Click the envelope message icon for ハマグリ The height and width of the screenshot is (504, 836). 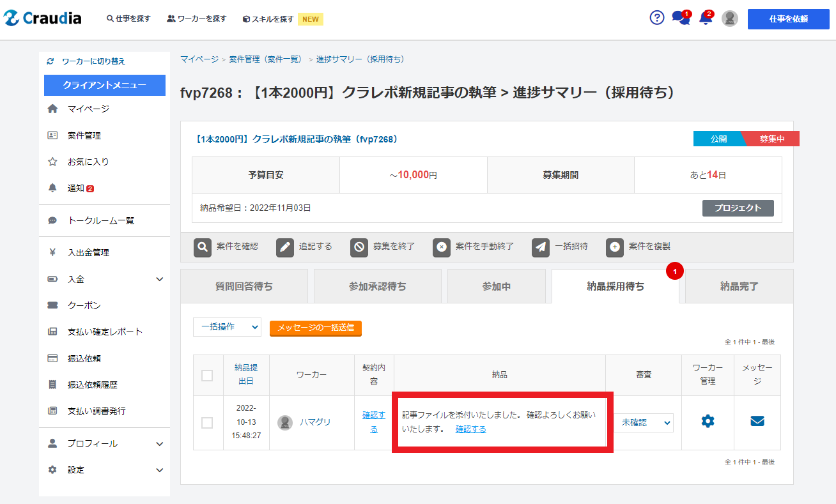[x=757, y=422]
